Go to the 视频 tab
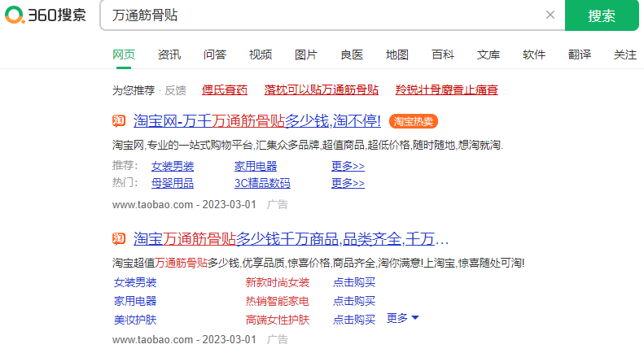This screenshot has height=353, width=644. (261, 54)
